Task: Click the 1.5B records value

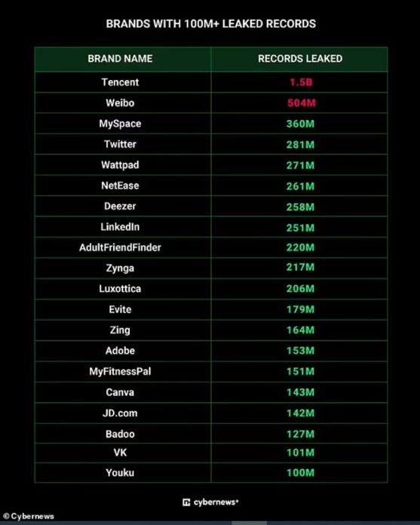Action: (301, 82)
